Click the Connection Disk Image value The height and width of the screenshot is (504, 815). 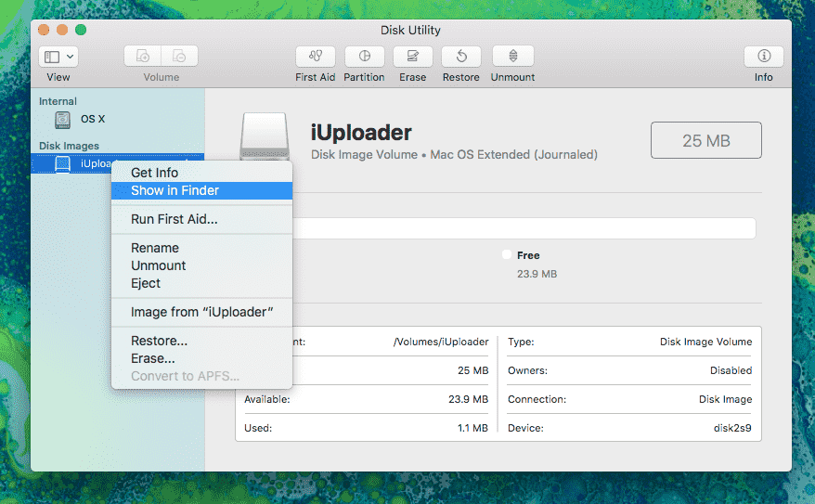(725, 399)
